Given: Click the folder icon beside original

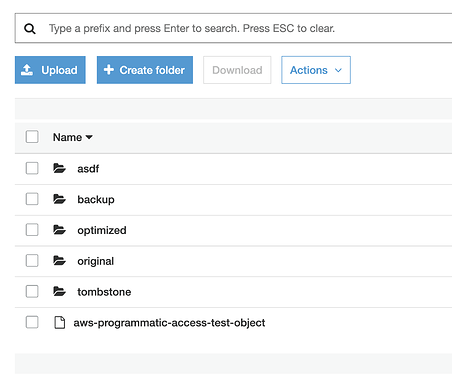Looking at the screenshot, I should point(59,260).
